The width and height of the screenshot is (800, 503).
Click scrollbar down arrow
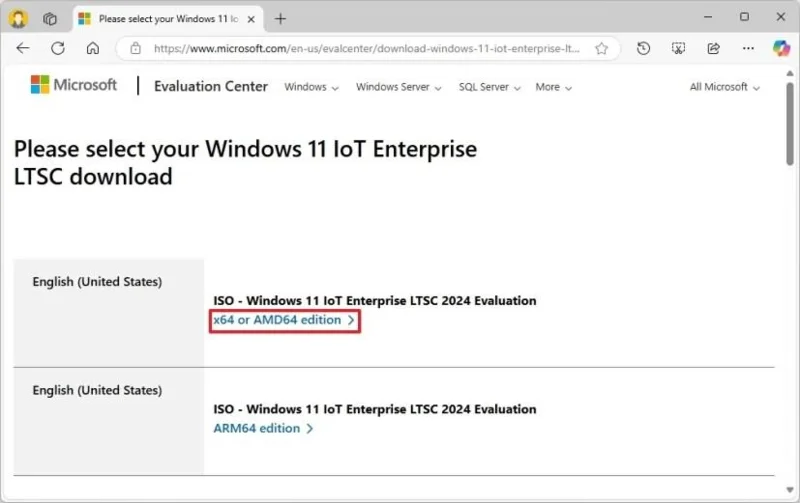pyautogui.click(x=790, y=490)
